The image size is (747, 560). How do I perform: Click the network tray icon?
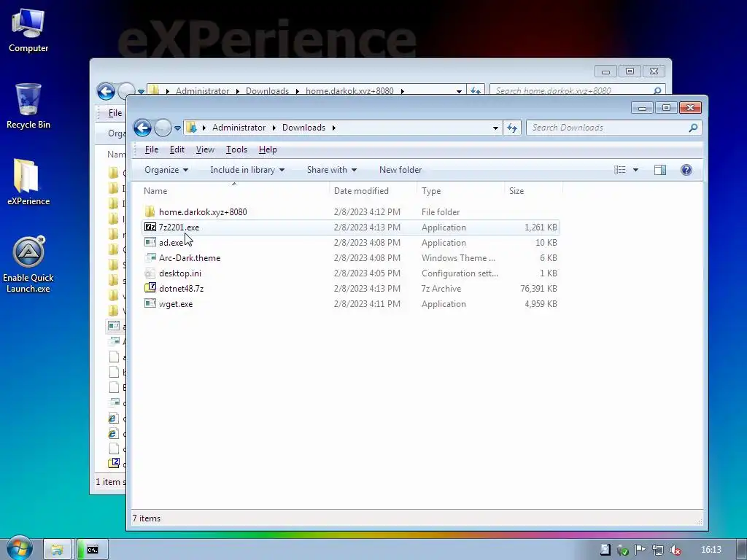click(x=657, y=550)
